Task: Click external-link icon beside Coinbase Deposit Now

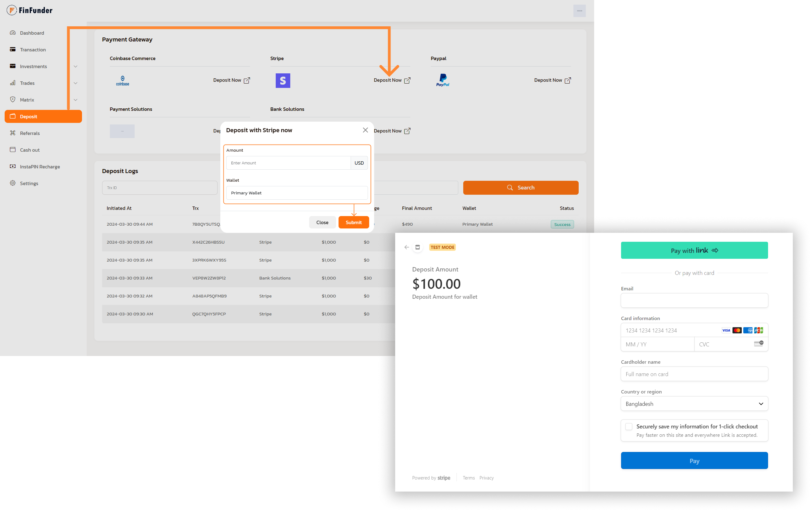Action: tap(247, 80)
